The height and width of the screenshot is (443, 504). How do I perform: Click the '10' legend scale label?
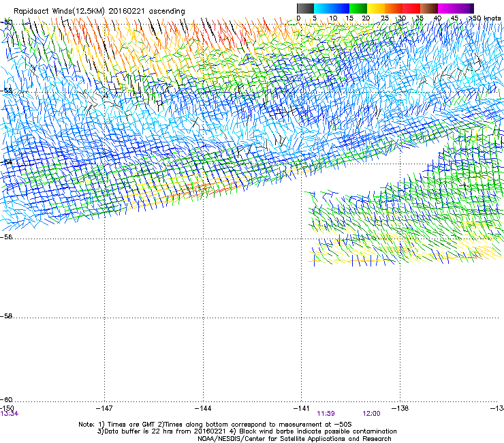[333, 18]
